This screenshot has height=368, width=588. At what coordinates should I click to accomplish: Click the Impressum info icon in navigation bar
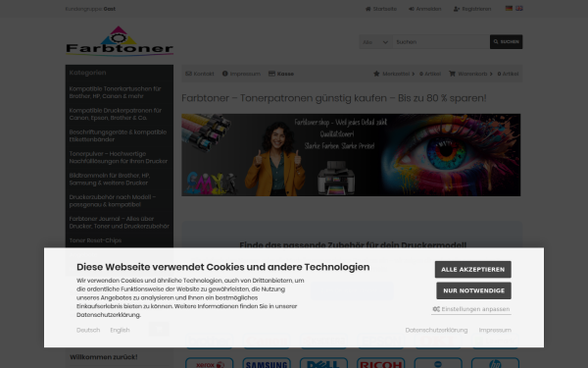click(x=225, y=74)
